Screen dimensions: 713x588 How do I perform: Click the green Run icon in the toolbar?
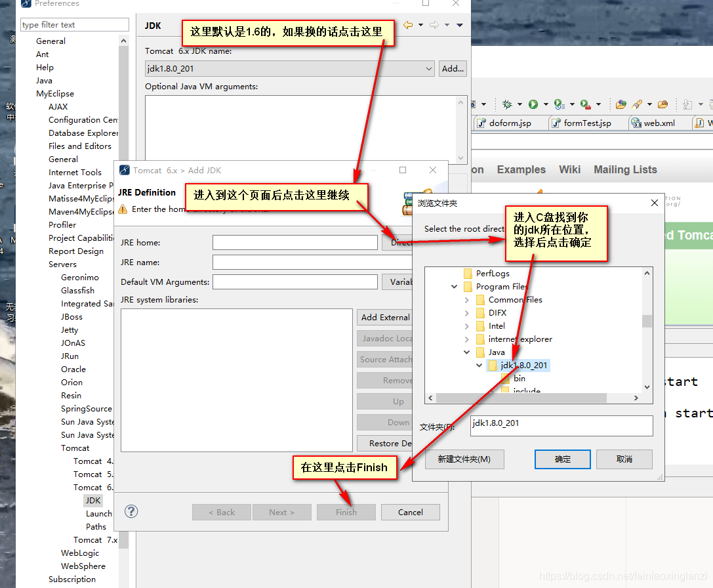(x=533, y=104)
